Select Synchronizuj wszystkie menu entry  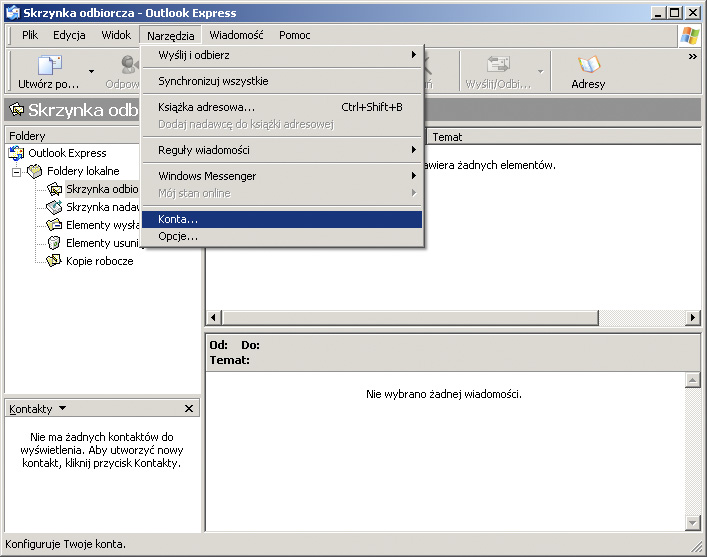(282, 81)
